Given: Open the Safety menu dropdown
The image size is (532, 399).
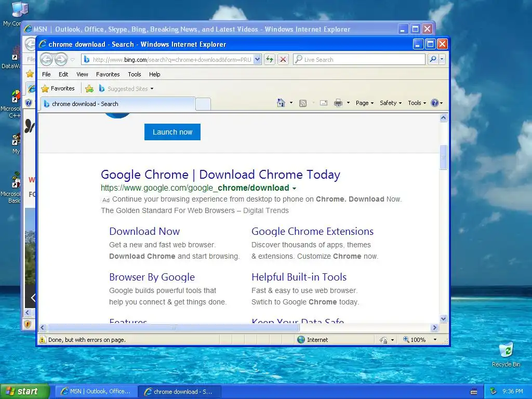Looking at the screenshot, I should [x=391, y=103].
